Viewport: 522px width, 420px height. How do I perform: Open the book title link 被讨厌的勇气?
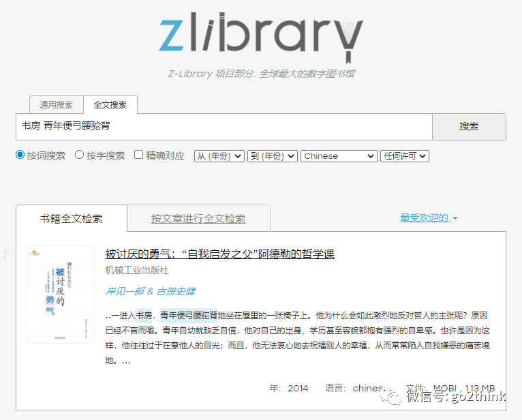(x=219, y=254)
